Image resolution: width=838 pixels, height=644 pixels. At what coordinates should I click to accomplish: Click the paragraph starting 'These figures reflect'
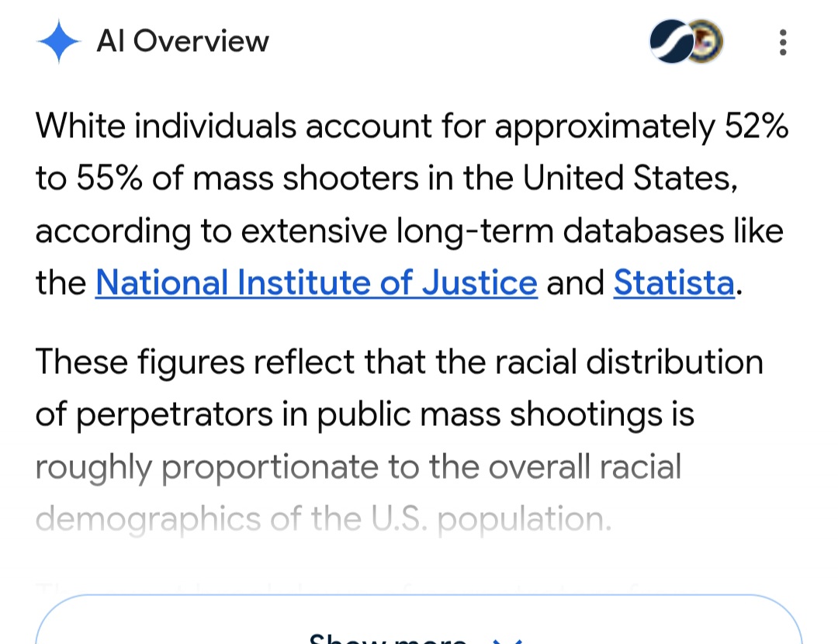400,440
